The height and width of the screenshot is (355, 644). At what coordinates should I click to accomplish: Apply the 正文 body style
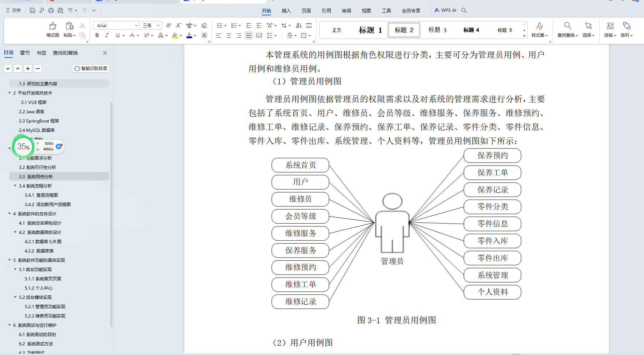coord(337,30)
